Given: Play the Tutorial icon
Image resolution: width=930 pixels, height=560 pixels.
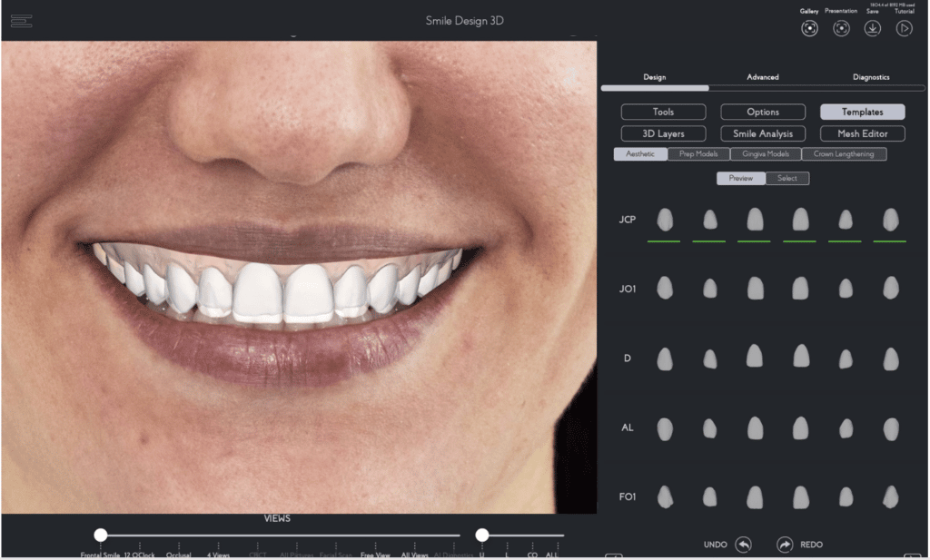Looking at the screenshot, I should (x=904, y=28).
